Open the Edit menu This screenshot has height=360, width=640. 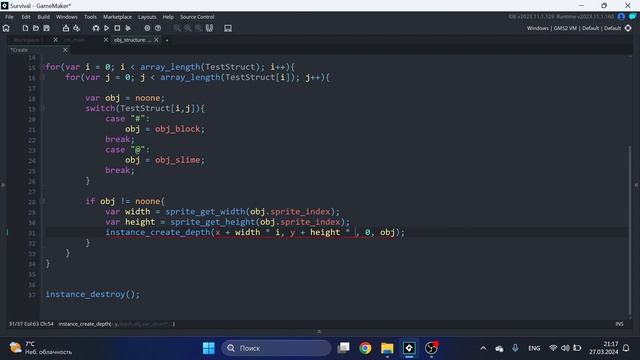[x=26, y=17]
